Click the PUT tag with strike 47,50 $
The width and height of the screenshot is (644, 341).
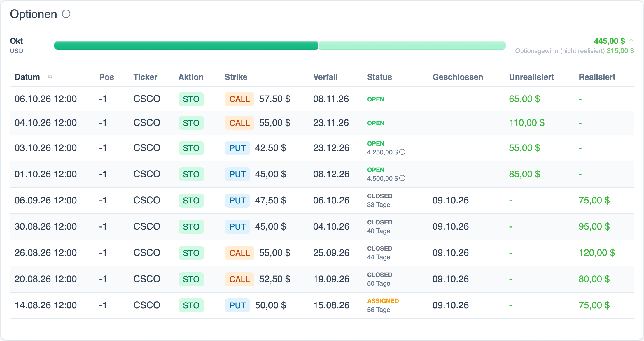237,201
